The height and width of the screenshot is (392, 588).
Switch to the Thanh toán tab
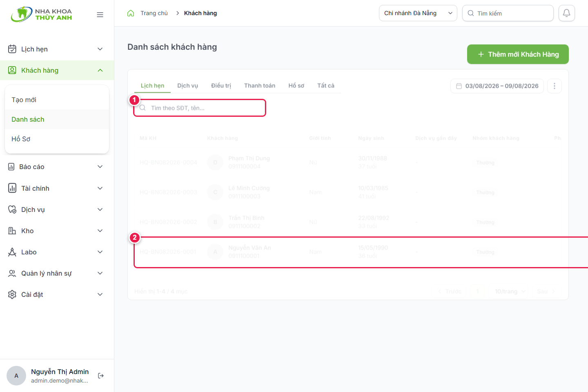[x=260, y=86]
